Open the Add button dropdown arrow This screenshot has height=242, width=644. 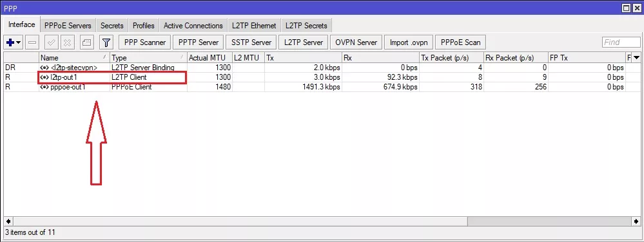tap(19, 42)
